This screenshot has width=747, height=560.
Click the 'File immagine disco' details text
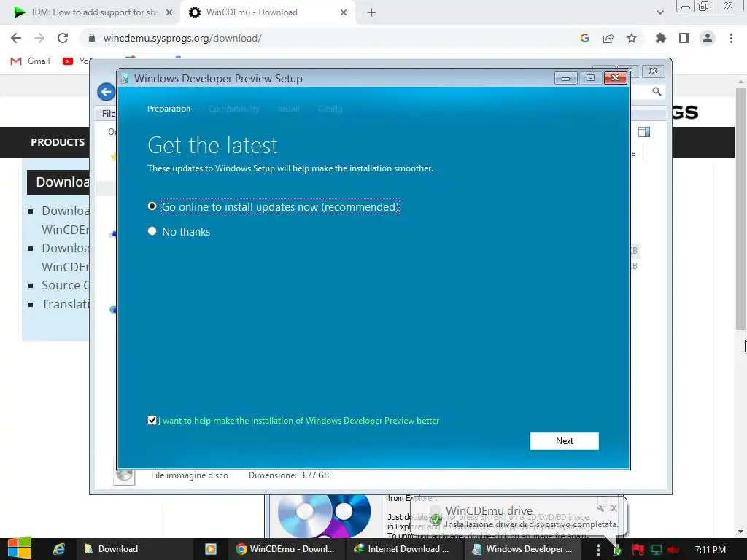pyautogui.click(x=190, y=475)
